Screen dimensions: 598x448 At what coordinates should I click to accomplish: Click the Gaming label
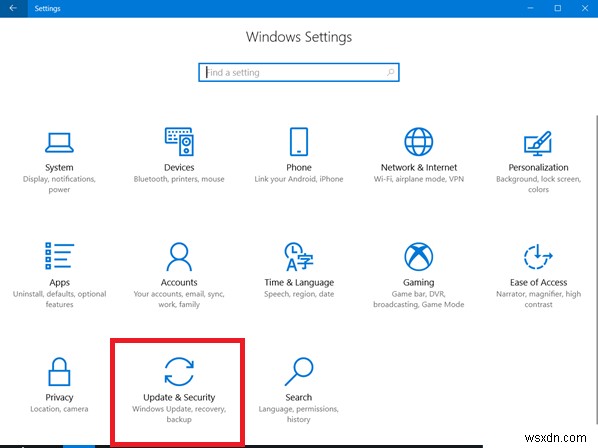coord(418,283)
